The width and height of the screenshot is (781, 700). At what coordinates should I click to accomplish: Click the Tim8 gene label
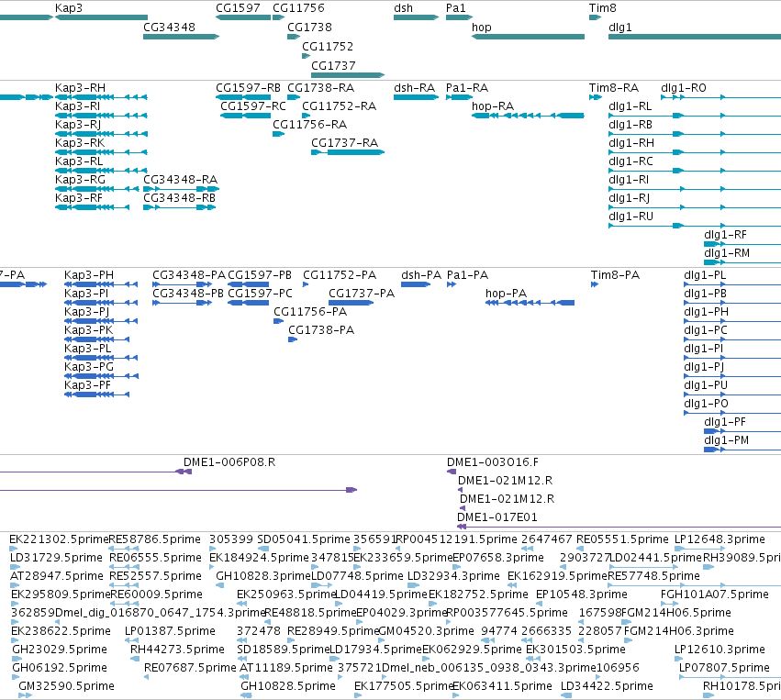[602, 8]
